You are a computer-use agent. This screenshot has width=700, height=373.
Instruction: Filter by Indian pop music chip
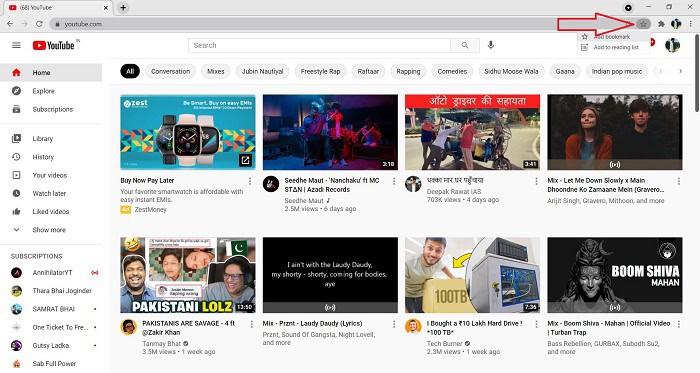point(617,71)
